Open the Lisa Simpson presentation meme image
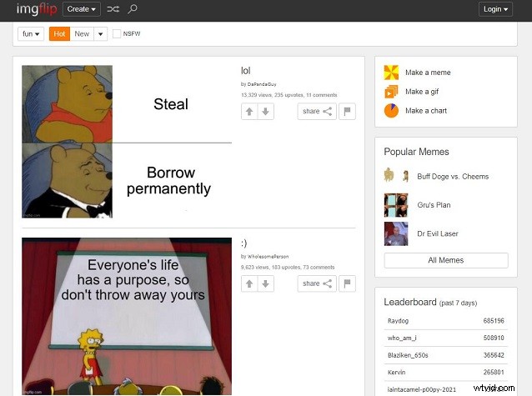This screenshot has height=396, width=532. (x=127, y=316)
